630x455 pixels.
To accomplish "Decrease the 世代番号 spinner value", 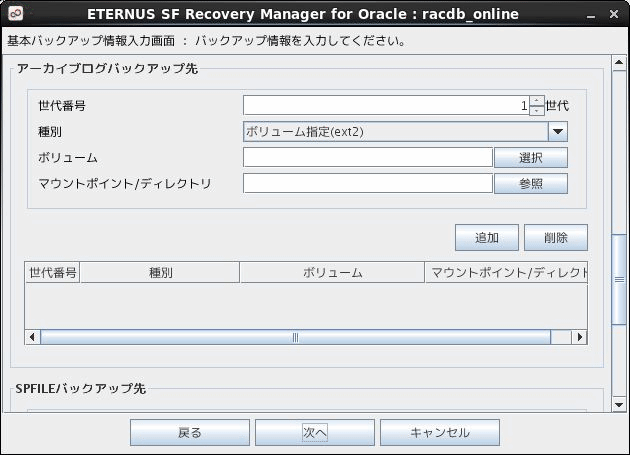I will pyautogui.click(x=537, y=111).
